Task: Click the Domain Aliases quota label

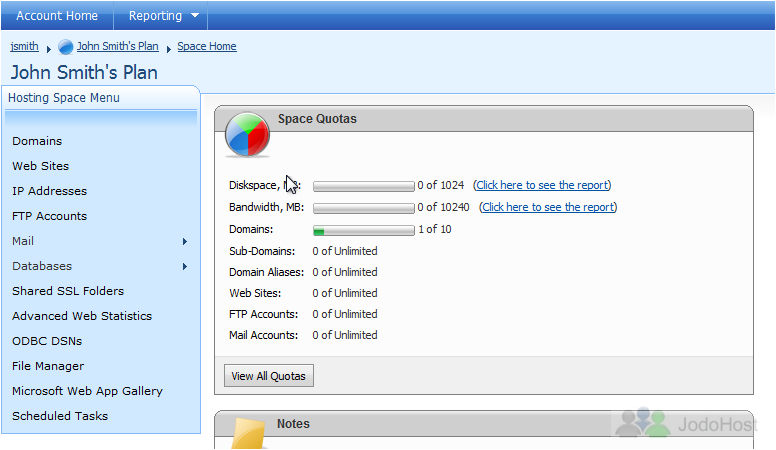Action: coord(266,272)
